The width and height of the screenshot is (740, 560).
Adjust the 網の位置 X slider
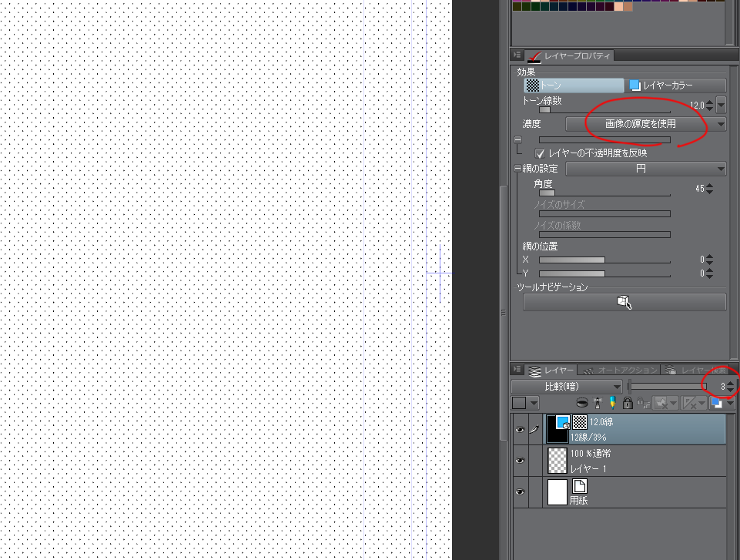[604, 260]
